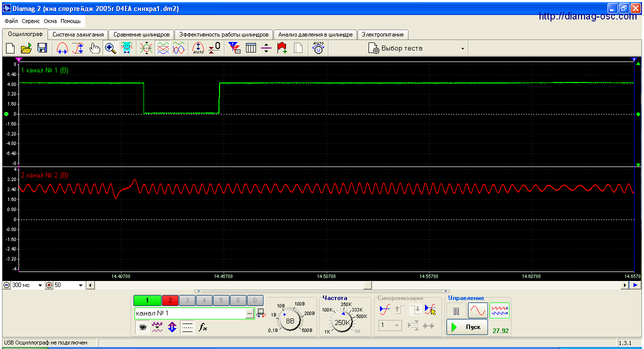Select the vertical stretch tool icon
The height and width of the screenshot is (349, 644).
pyautogui.click(x=78, y=48)
